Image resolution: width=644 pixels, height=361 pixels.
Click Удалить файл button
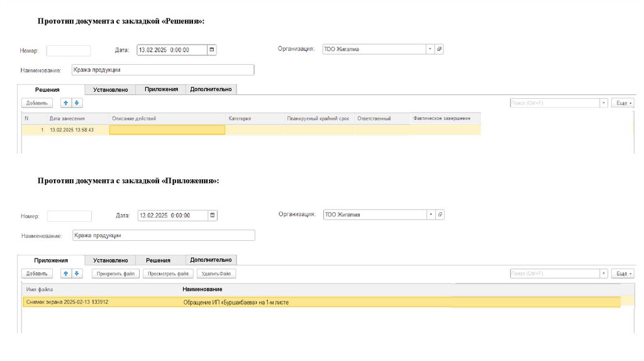216,274
